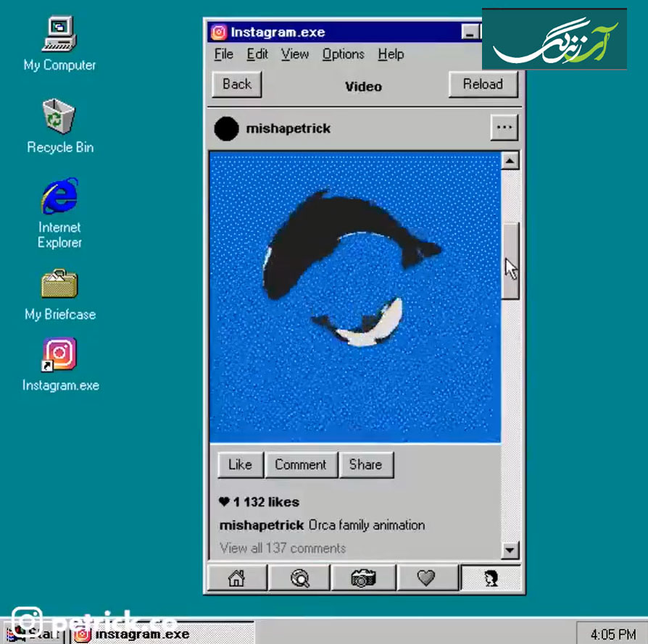Click mishapetrick name in the caption
The image size is (648, 644).
[x=262, y=525]
